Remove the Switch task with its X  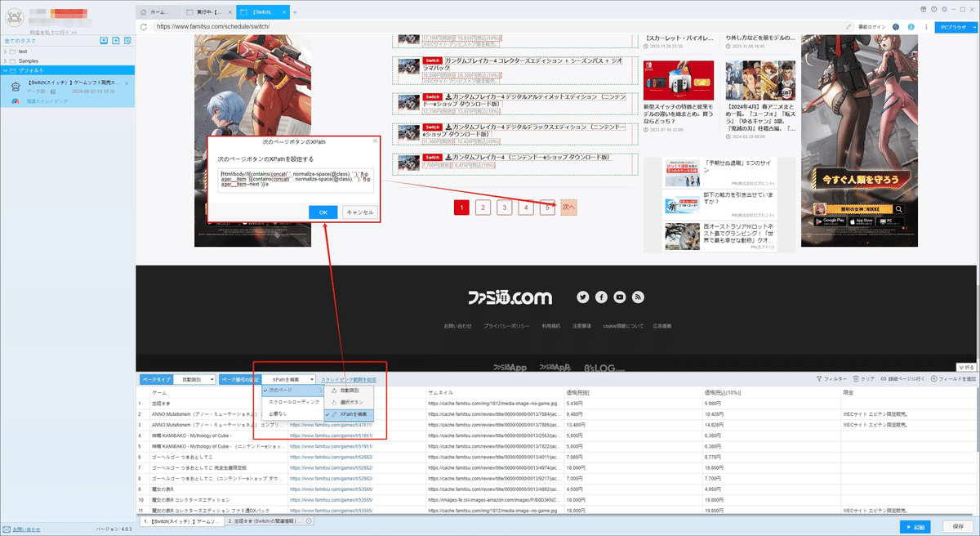click(x=127, y=83)
